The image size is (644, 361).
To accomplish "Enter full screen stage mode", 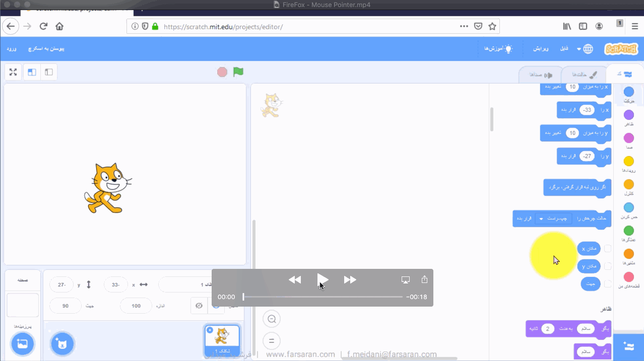I will pos(13,72).
